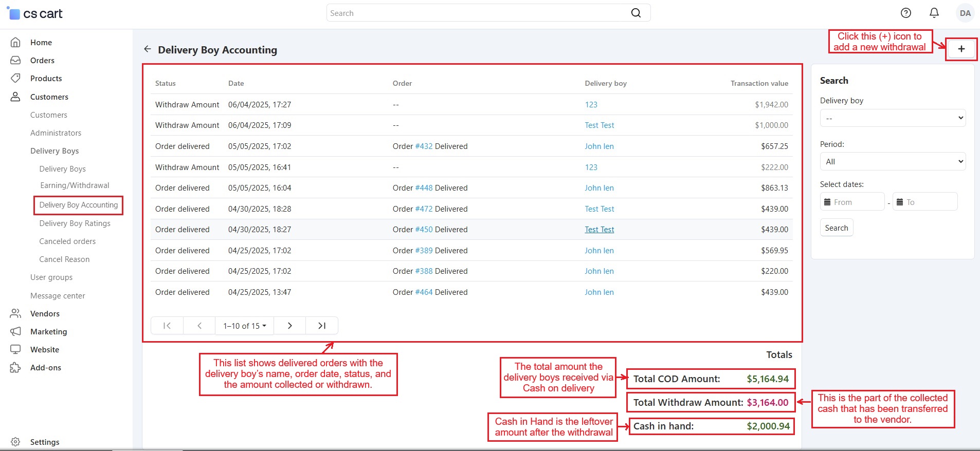Click the back arrow beside Delivery Boy Accounting
The image size is (980, 451).
point(148,49)
